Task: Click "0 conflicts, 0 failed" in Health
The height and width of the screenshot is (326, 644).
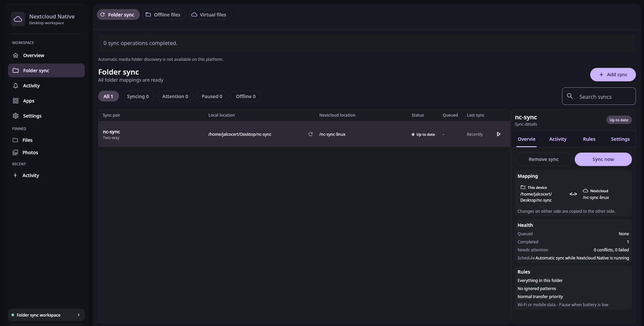Action: 611,250
